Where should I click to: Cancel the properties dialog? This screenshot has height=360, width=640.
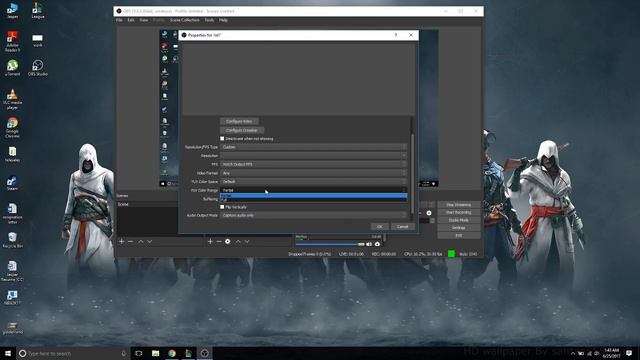[402, 227]
